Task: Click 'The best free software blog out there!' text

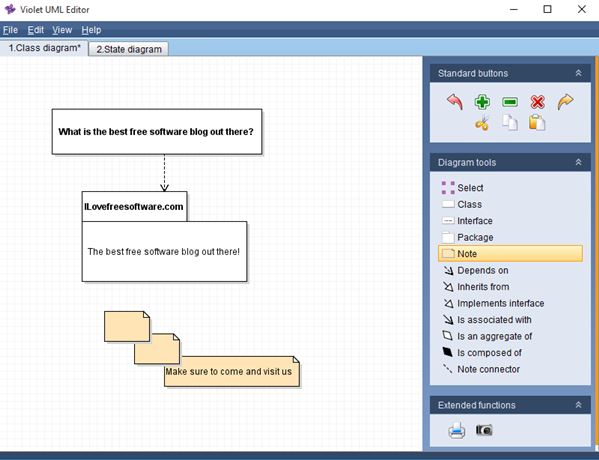Action: click(164, 251)
